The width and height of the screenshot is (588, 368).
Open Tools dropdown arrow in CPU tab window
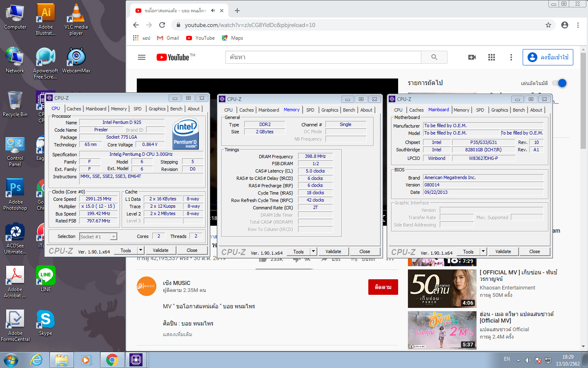pyautogui.click(x=140, y=250)
